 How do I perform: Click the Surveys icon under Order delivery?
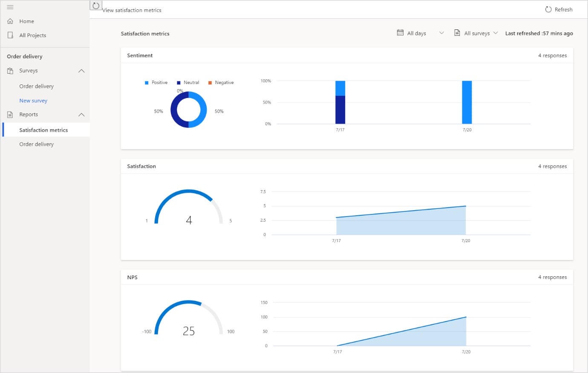coord(10,71)
